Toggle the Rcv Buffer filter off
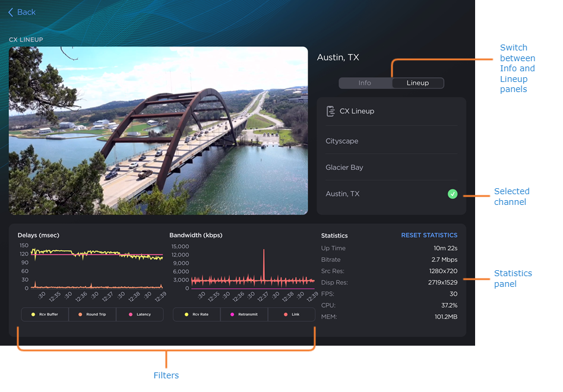The height and width of the screenshot is (392, 563). (x=45, y=314)
